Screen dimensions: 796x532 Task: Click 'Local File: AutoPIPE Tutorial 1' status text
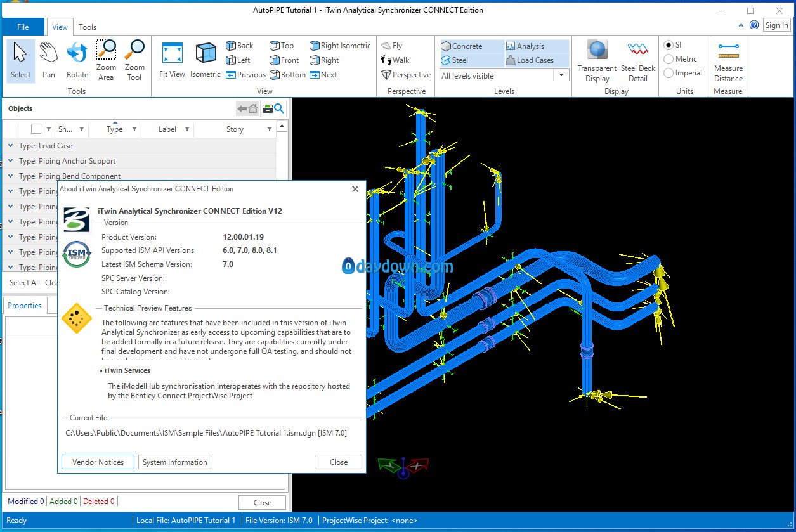(186, 521)
